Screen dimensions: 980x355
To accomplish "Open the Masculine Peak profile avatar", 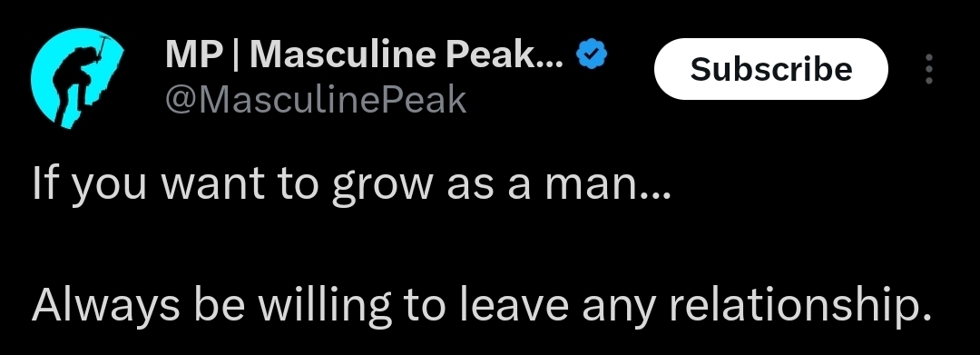I will [x=76, y=78].
